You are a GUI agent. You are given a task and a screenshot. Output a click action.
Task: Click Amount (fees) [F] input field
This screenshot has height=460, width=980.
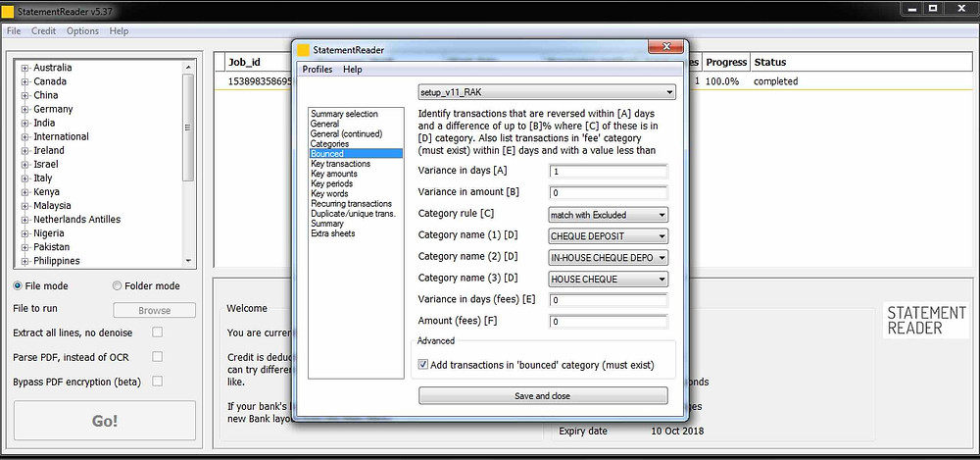pos(609,322)
